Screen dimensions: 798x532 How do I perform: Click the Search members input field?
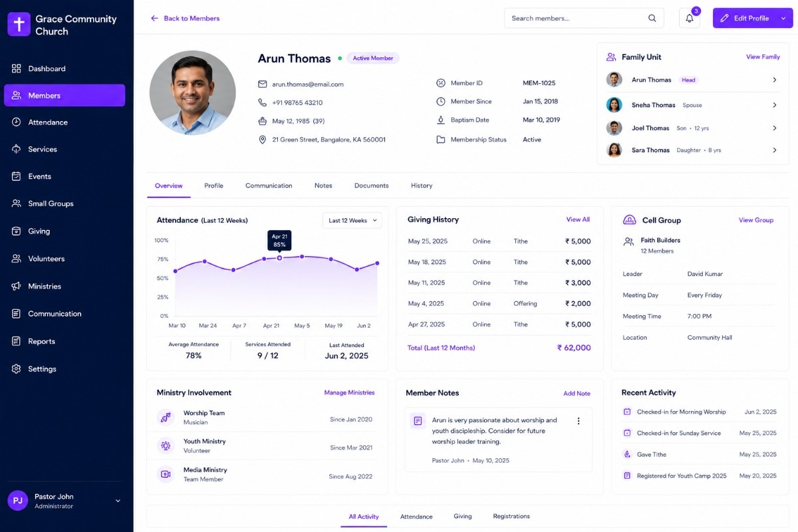[584, 19]
